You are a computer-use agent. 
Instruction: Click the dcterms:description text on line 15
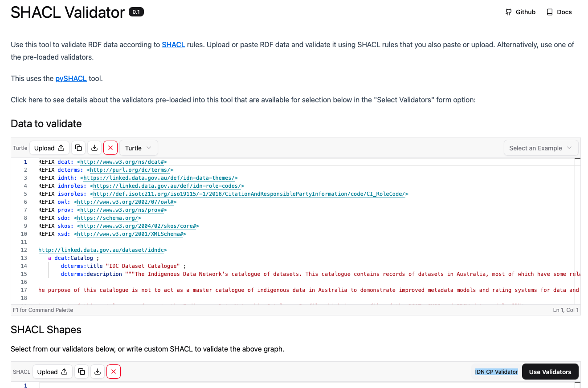(91, 274)
